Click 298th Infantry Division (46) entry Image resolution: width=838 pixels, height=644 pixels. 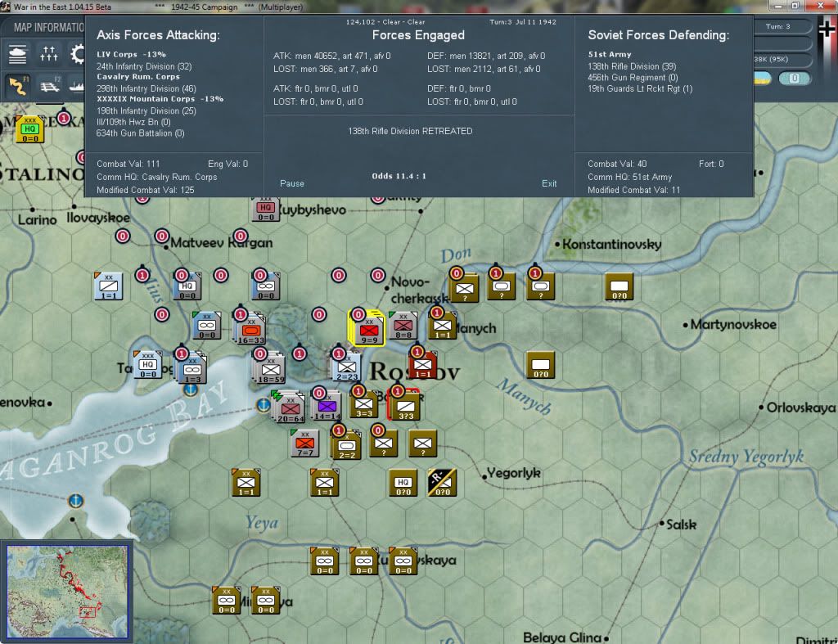[146, 88]
